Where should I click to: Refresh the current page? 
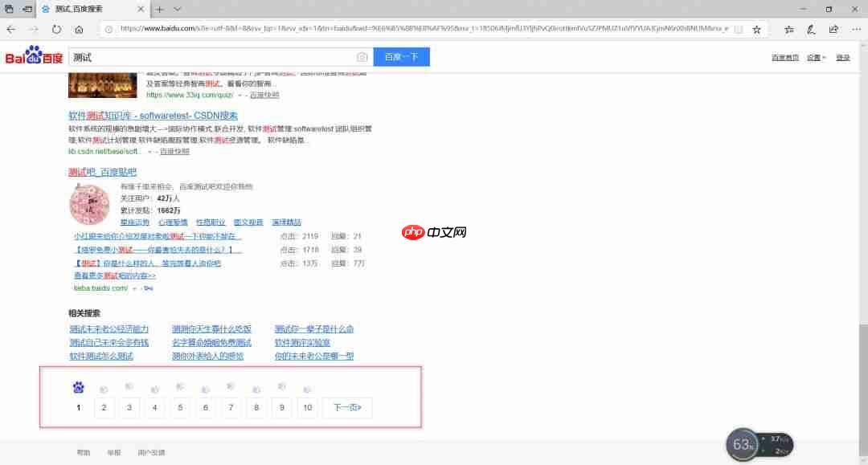[x=56, y=29]
